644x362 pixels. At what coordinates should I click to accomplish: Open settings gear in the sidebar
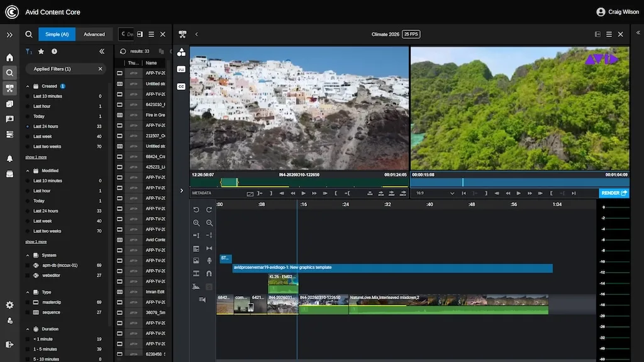click(x=9, y=305)
